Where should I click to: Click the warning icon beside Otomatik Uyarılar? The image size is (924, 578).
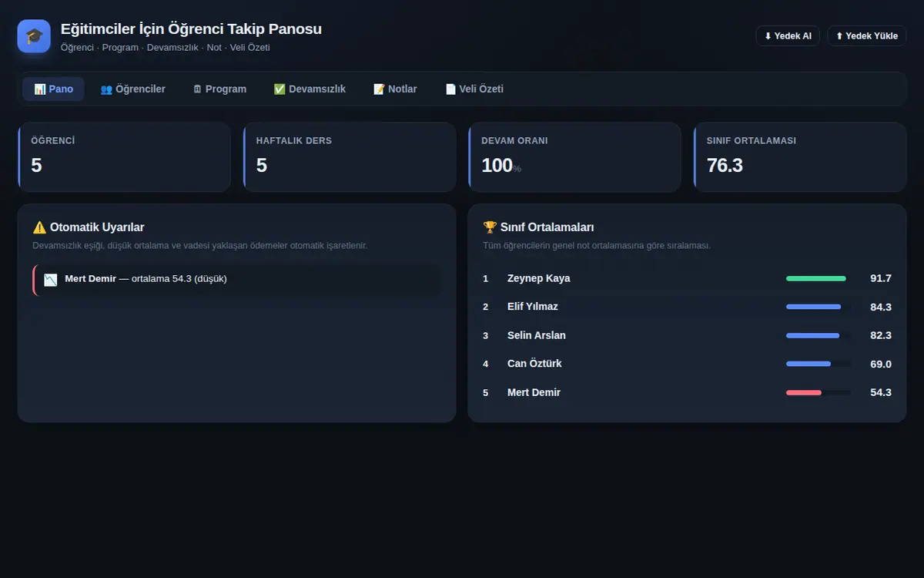[x=39, y=227]
